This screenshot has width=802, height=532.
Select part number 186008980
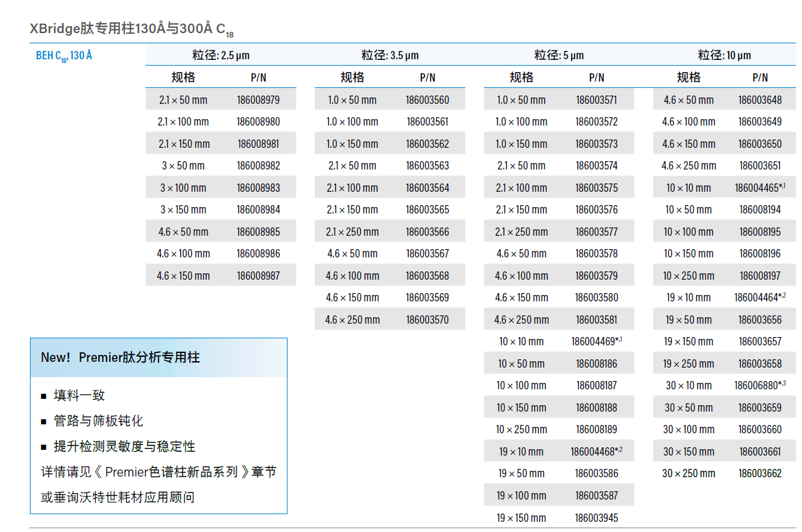(258, 122)
